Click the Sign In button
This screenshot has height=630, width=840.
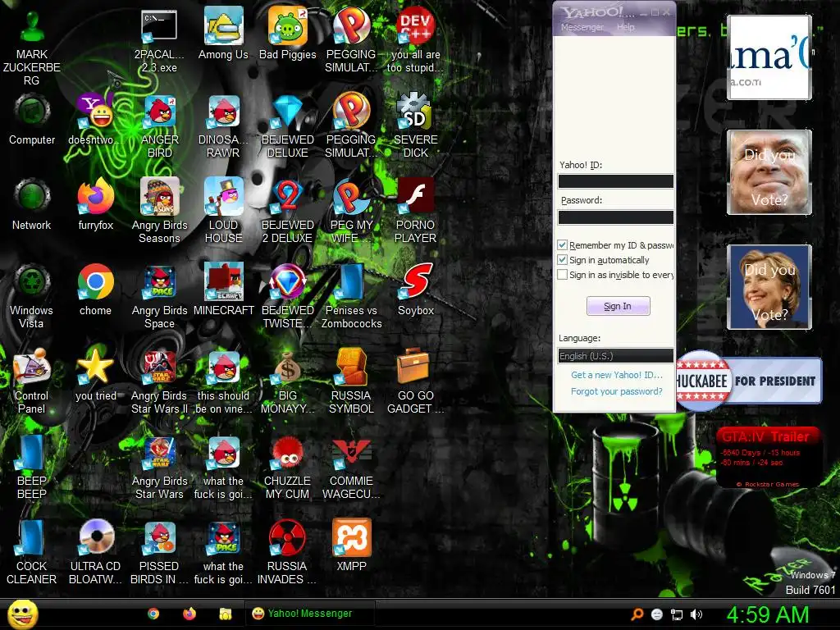point(619,306)
